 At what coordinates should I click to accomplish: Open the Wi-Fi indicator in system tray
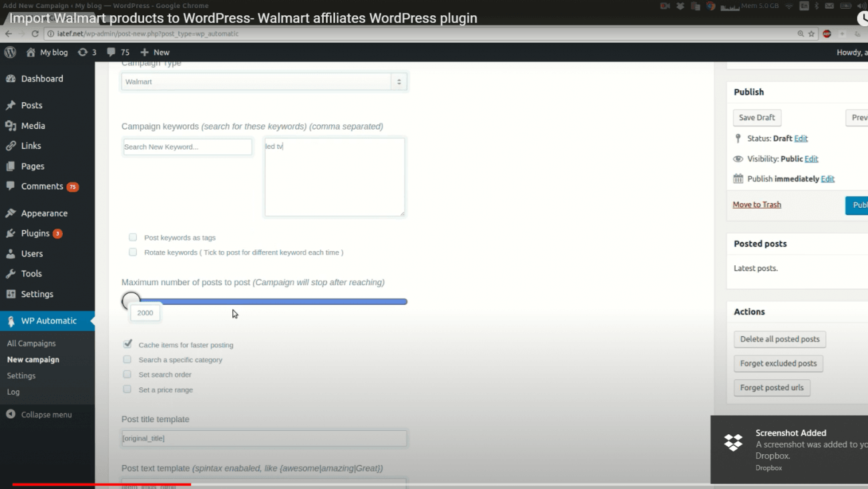789,6
